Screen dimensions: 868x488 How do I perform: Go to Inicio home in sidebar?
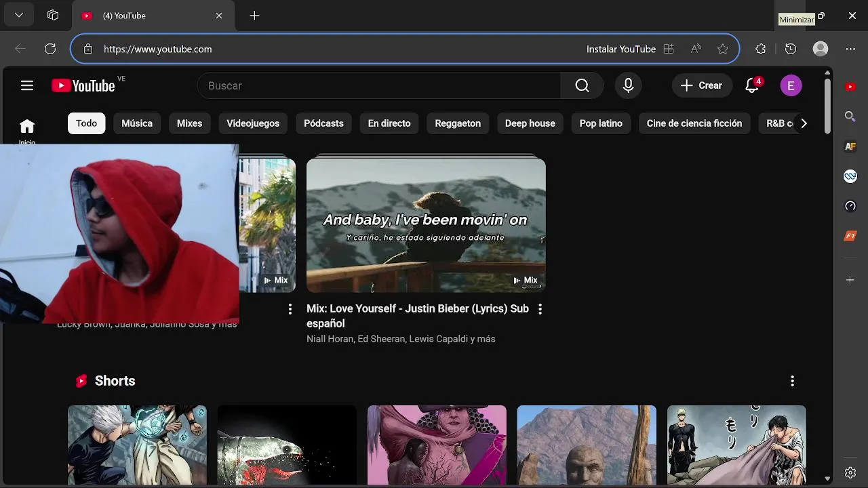click(x=27, y=131)
